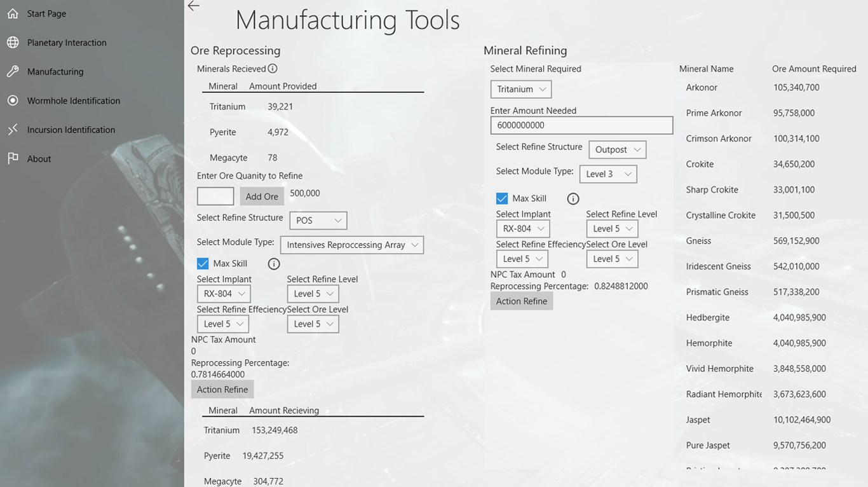Click the Start Page home icon
The width and height of the screenshot is (868, 487).
(13, 13)
